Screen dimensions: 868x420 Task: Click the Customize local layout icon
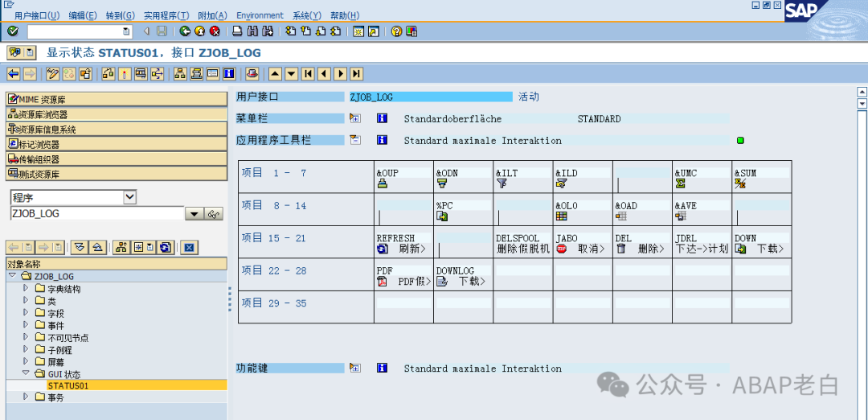(x=411, y=31)
